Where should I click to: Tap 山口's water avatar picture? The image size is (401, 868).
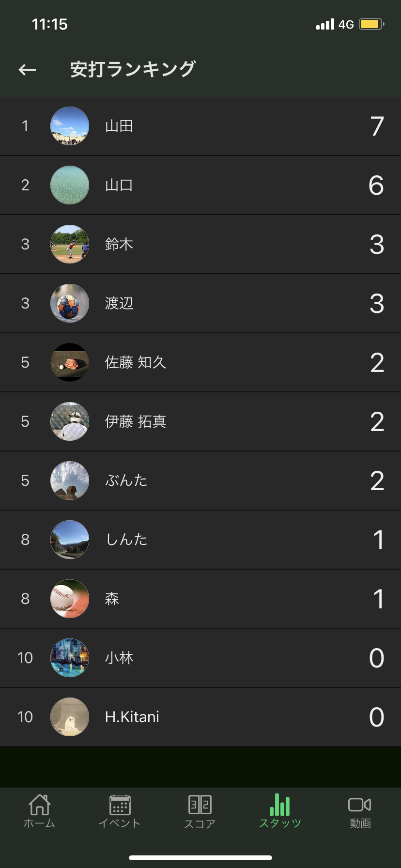[x=70, y=185]
